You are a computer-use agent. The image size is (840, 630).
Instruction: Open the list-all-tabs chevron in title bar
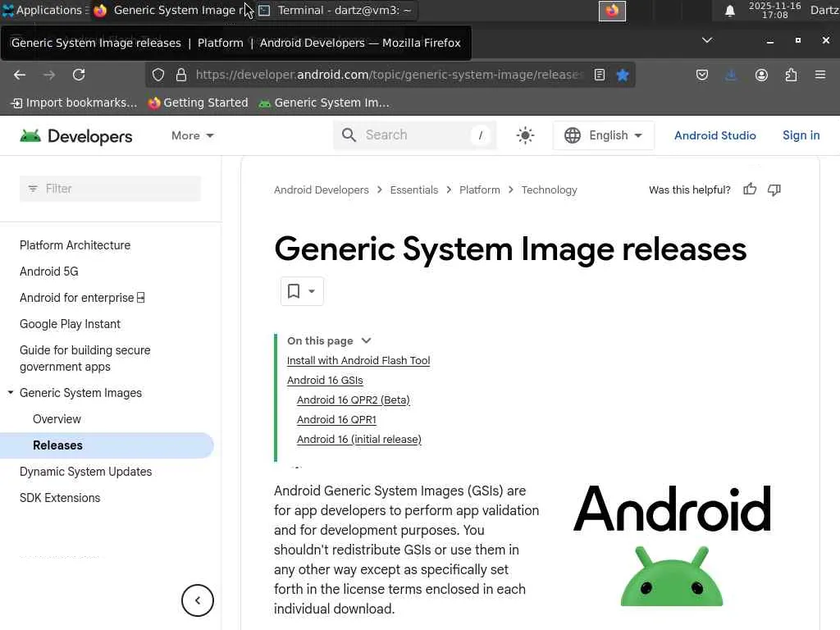pos(707,40)
